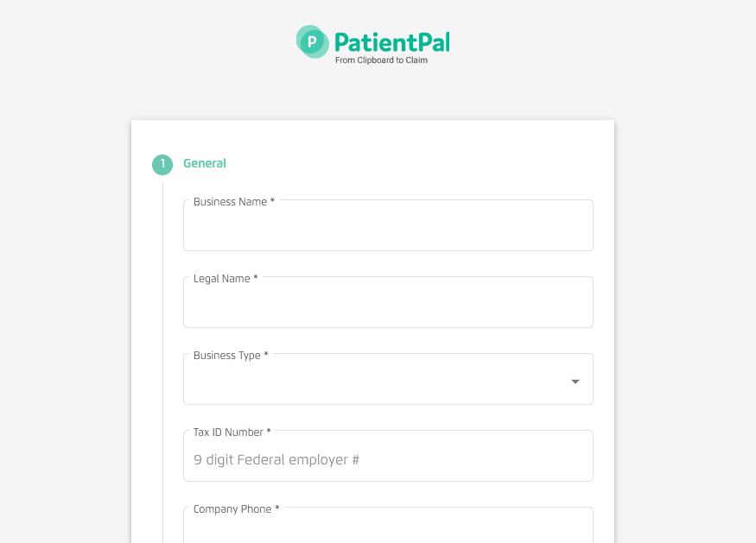The width and height of the screenshot is (756, 543).
Task: Click the PatientPal circular logo icon
Action: pyautogui.click(x=313, y=41)
